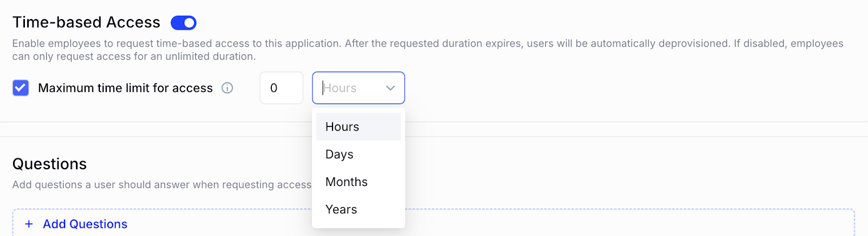Select Years as the time unit
868x236 pixels.
(341, 209)
